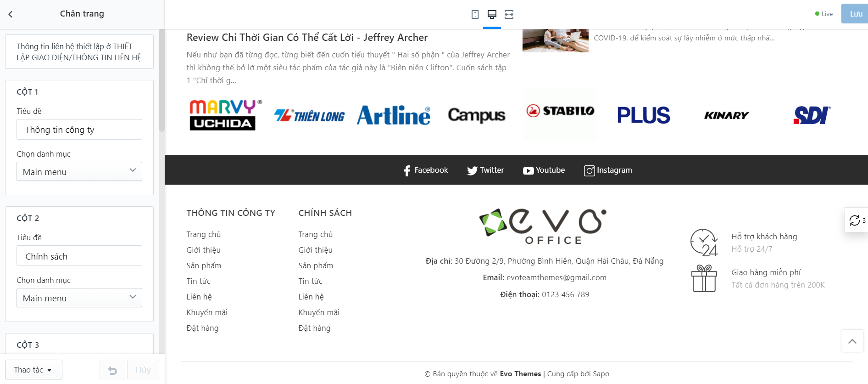Click the Artline brand logo
Image resolution: width=868 pixels, height=384 pixels.
pyautogui.click(x=394, y=115)
